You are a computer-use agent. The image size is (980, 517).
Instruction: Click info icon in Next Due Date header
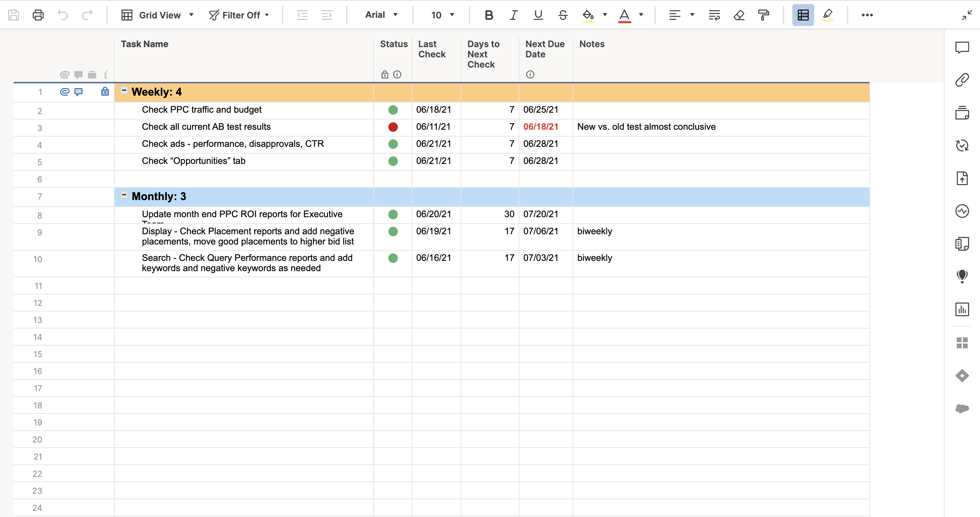(530, 74)
